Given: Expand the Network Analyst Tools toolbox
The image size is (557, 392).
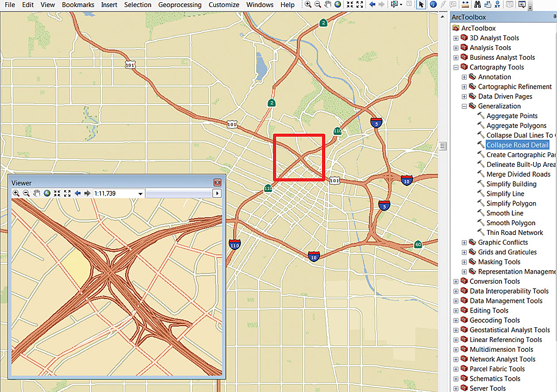Looking at the screenshot, I should (x=456, y=359).
